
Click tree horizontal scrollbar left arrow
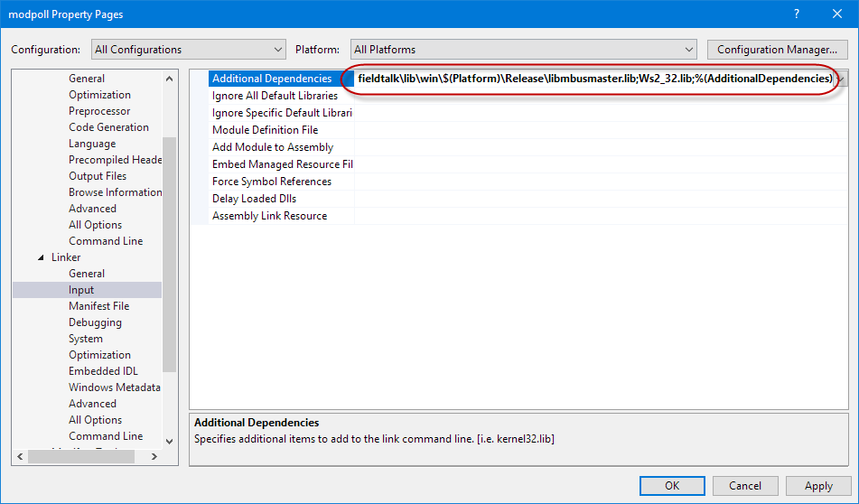(x=20, y=456)
